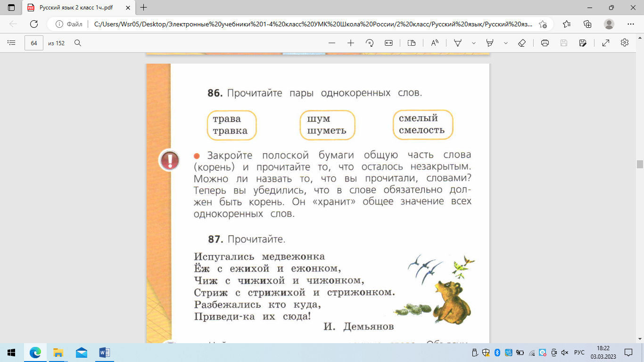Expand the Highlight color options dropdown
This screenshot has width=644, height=362.
(506, 43)
